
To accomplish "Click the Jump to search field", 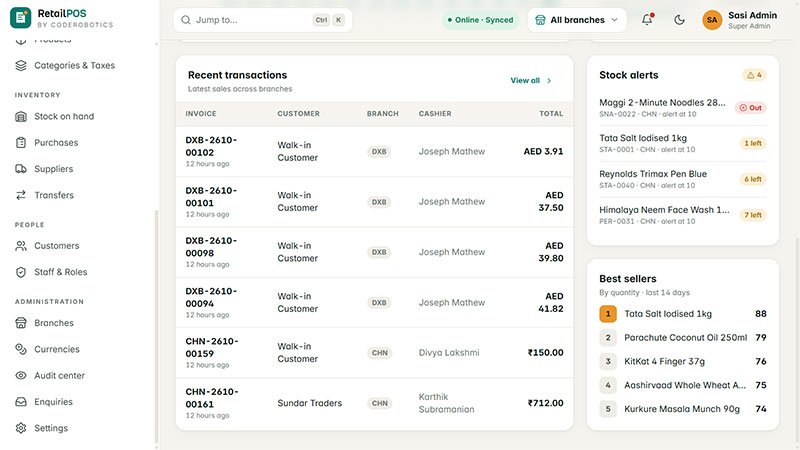I will pos(263,20).
